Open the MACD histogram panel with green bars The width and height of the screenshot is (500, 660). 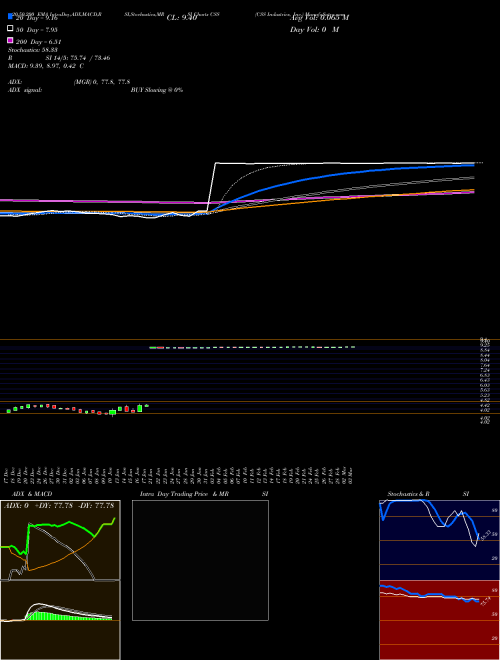click(x=60, y=620)
